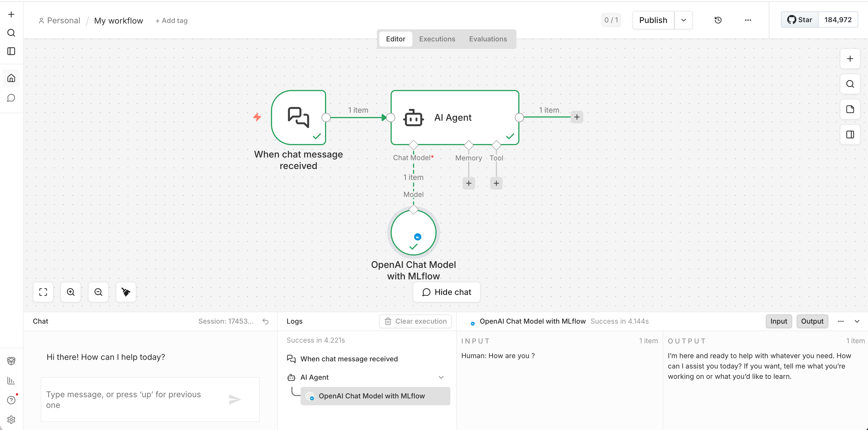This screenshot has height=430, width=868.
Task: Open the chat bubble icon in sidebar
Action: click(11, 98)
